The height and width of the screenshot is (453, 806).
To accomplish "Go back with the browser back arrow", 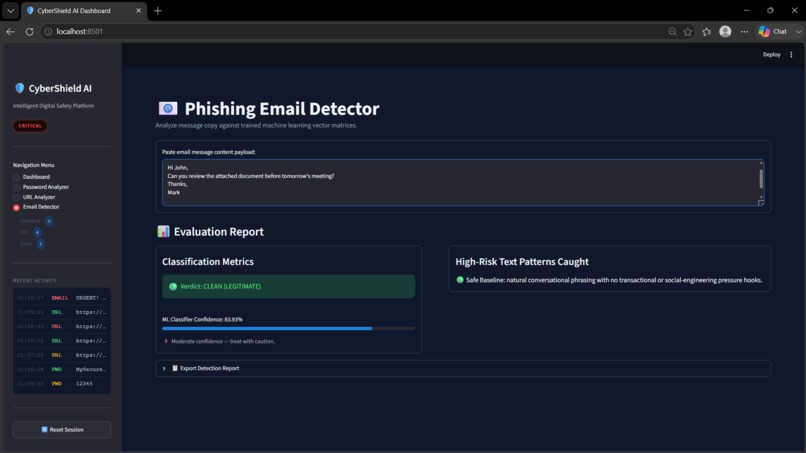I will tap(10, 31).
